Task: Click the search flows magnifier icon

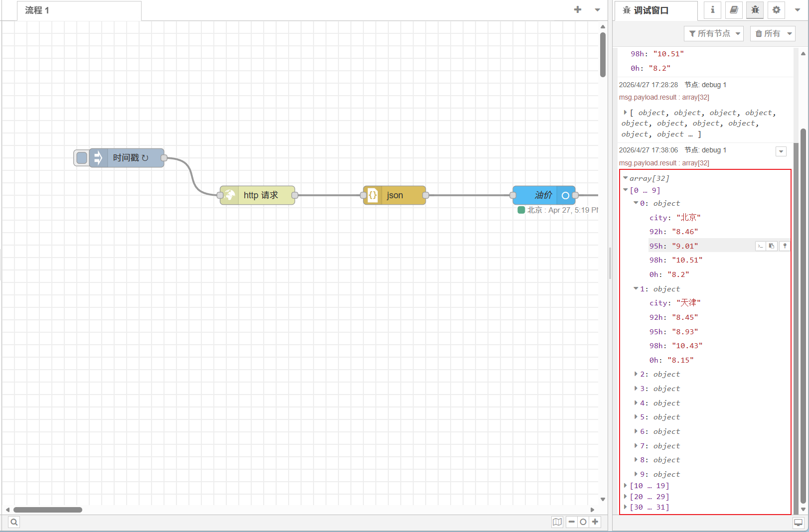Action: pyautogui.click(x=14, y=522)
